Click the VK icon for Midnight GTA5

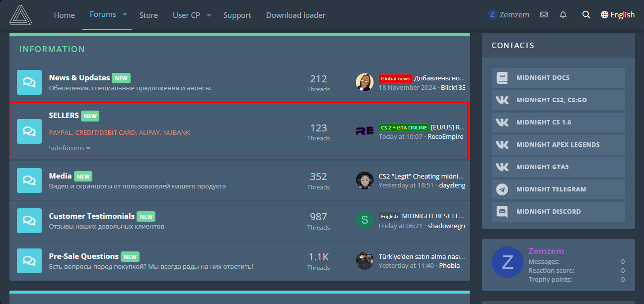click(x=502, y=167)
